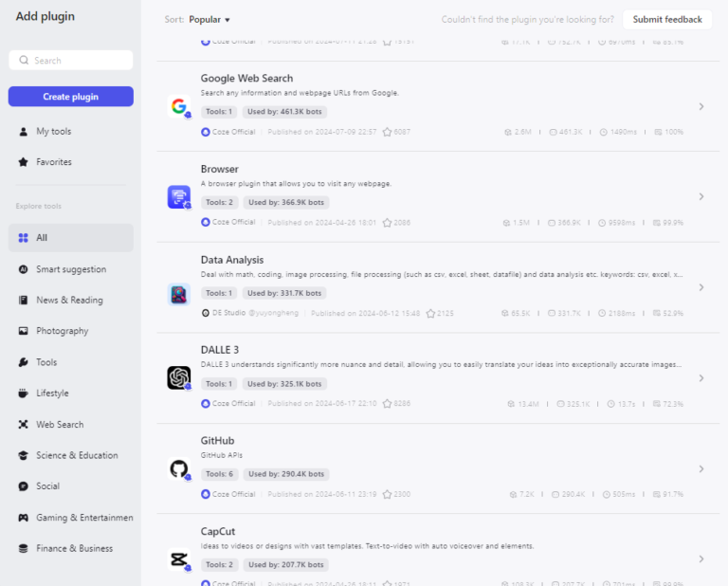Click the Google Web Search plugin logo
The height and width of the screenshot is (586, 728).
tap(178, 106)
